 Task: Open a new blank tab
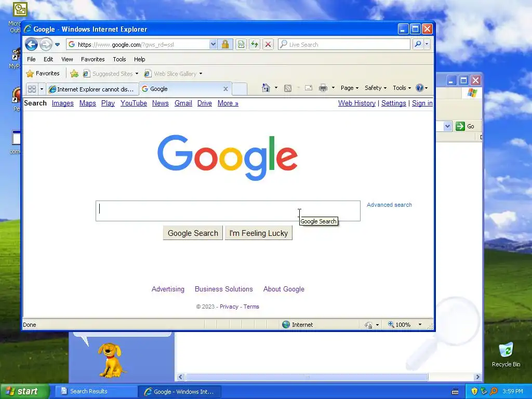pyautogui.click(x=240, y=89)
